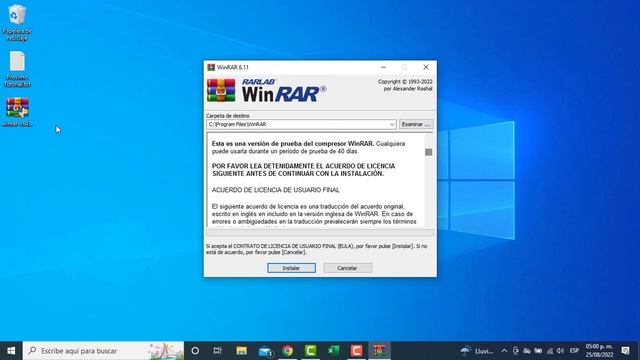This screenshot has height=360, width=640.
Task: Select the Papelera de reciclaje desktop icon
Action: (17, 22)
